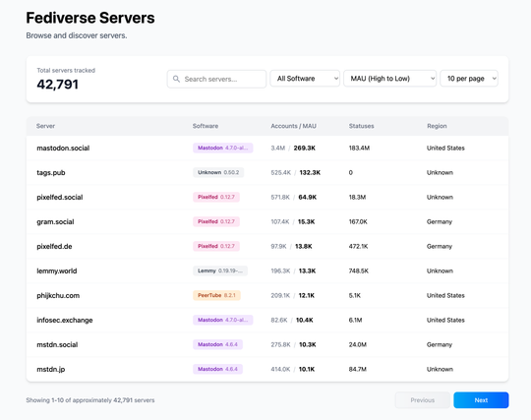Image resolution: width=531 pixels, height=420 pixels.
Task: Click the Mastodon 4.6.4 badge for mstdn.social
Action: coord(217,344)
